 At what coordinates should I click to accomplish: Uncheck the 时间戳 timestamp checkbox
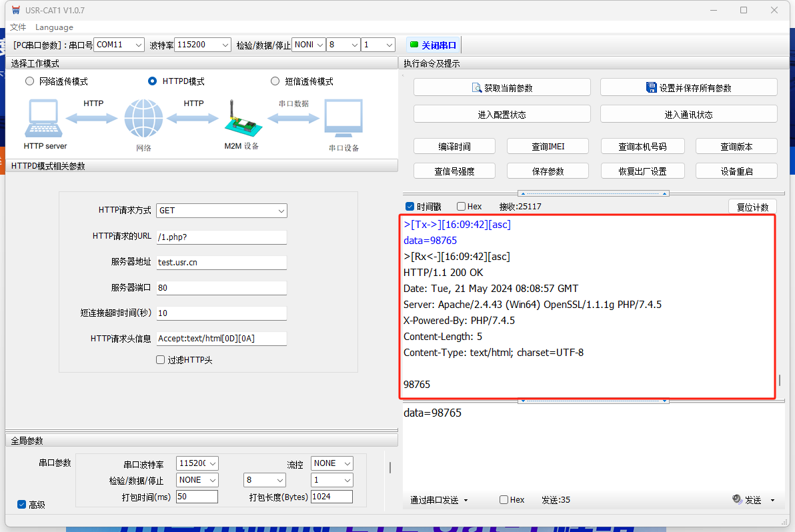(x=410, y=207)
